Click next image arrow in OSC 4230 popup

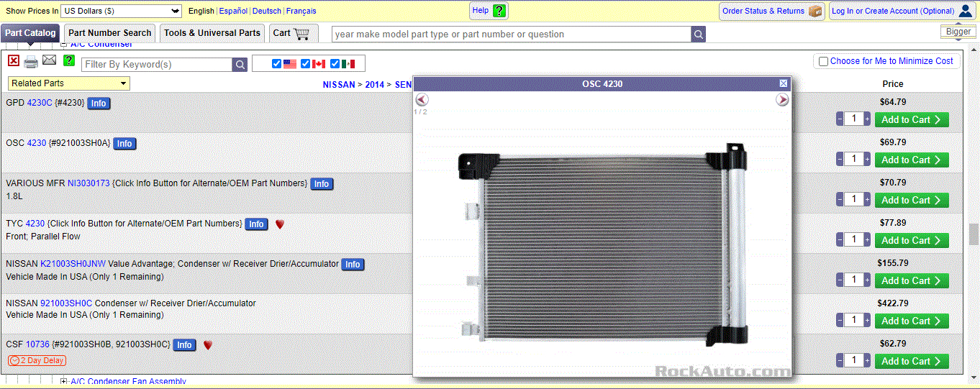pos(782,100)
